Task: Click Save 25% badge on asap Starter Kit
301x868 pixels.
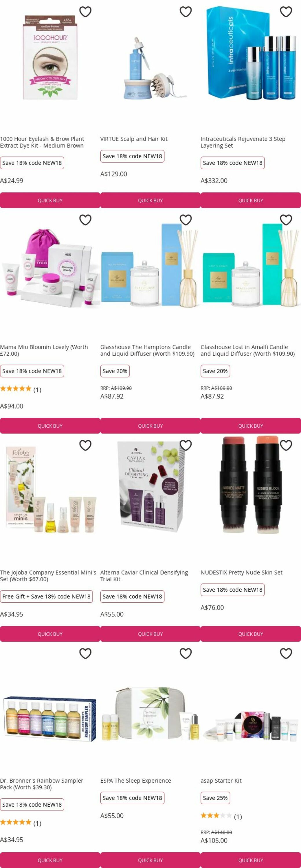Action: point(215,798)
